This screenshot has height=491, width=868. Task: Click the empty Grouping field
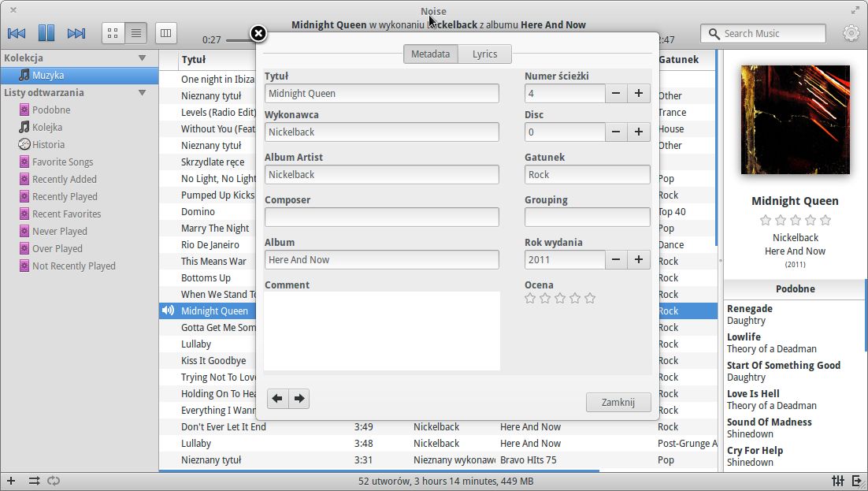[588, 218]
